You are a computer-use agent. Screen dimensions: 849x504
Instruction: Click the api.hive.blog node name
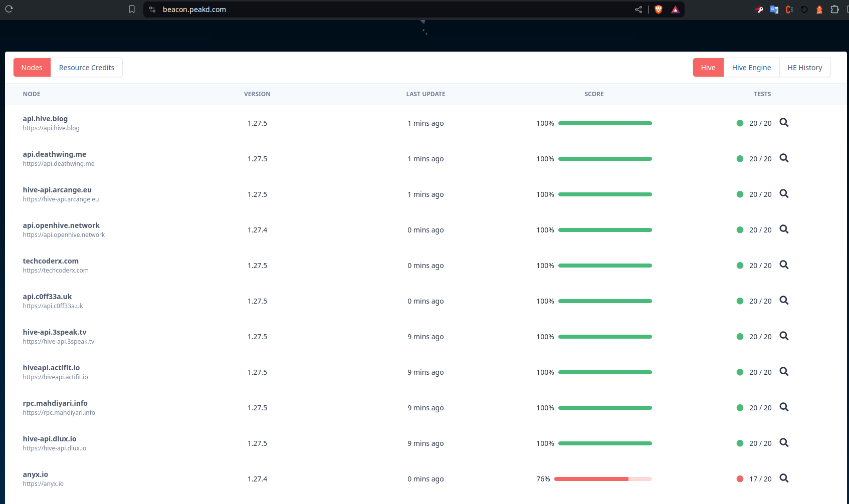pyautogui.click(x=45, y=119)
